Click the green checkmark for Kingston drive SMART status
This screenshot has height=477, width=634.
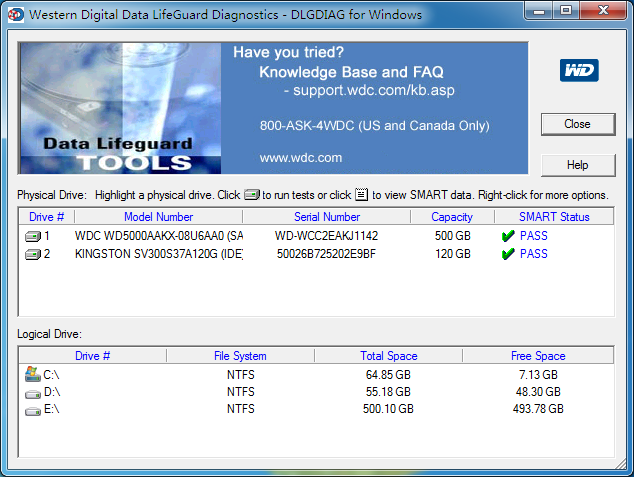[508, 254]
